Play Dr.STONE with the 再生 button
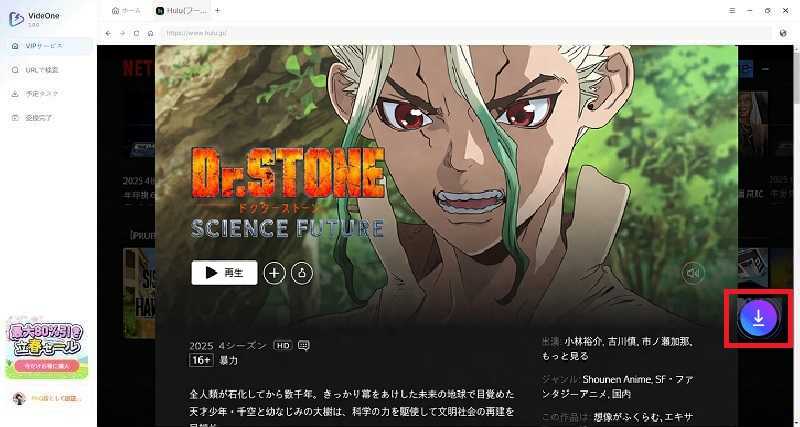Image resolution: width=800 pixels, height=427 pixels. [x=224, y=273]
